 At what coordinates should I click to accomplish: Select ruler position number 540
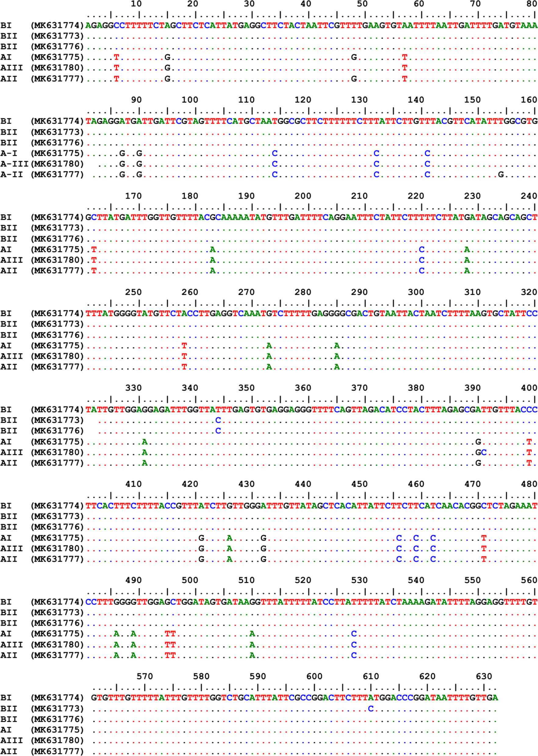(x=416, y=580)
